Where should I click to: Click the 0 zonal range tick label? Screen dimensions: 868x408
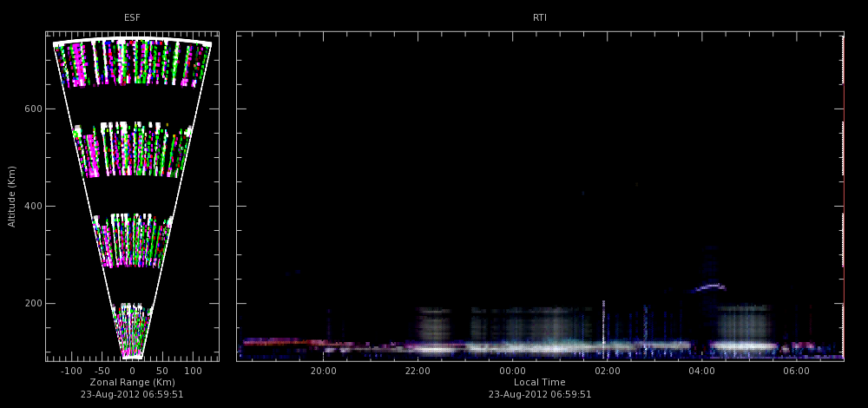point(132,371)
